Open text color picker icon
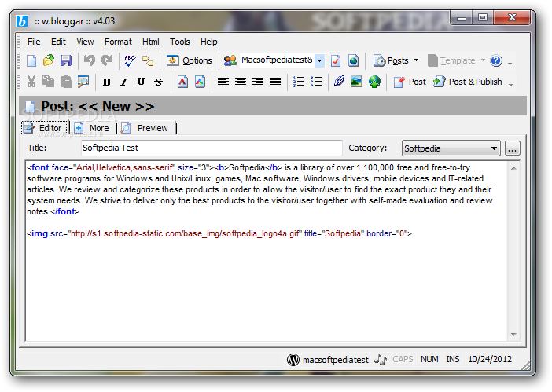The height and width of the screenshot is (392, 552). [200, 82]
